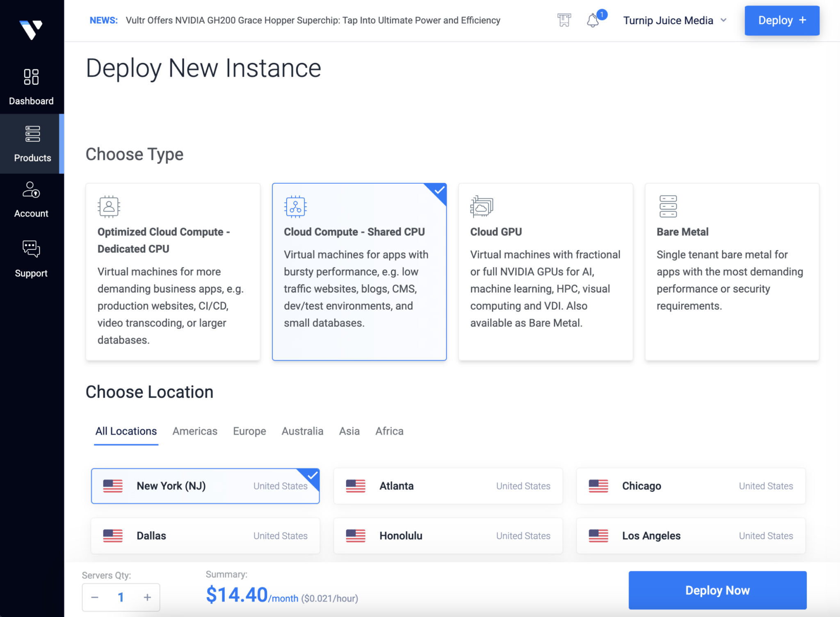Open the Account section icon
The height and width of the screenshot is (617, 840).
[31, 190]
